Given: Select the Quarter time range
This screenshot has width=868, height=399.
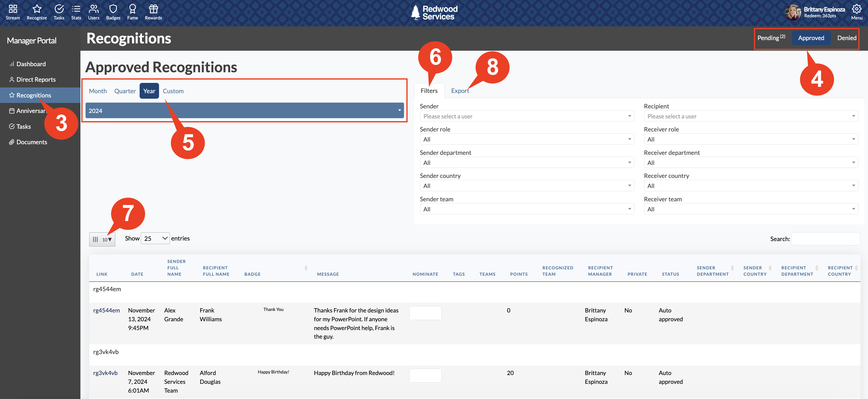Looking at the screenshot, I should tap(125, 91).
